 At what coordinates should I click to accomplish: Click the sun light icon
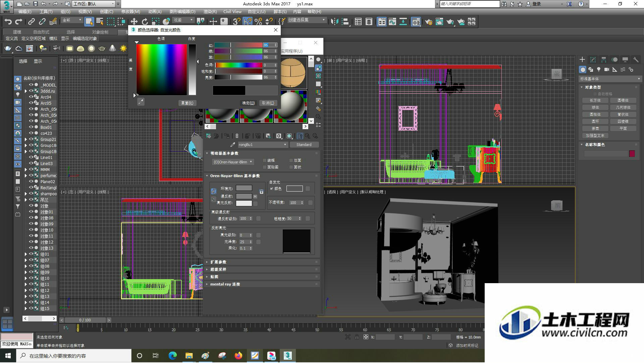tap(123, 49)
